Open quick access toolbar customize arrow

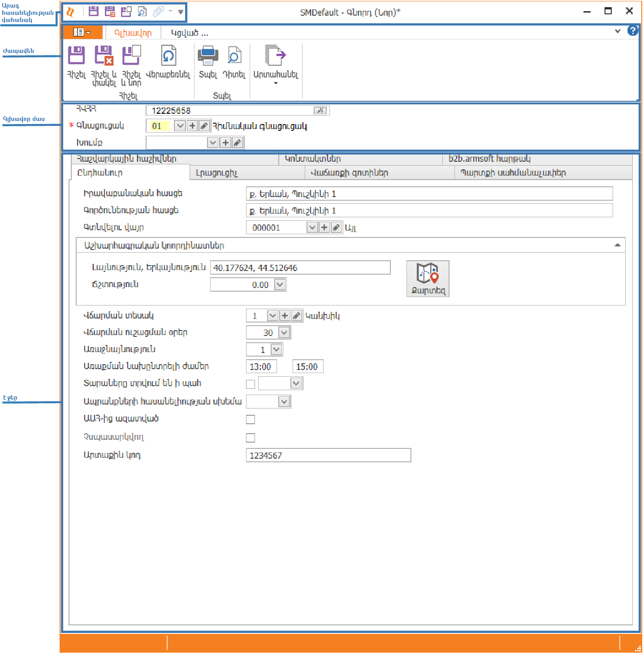181,12
